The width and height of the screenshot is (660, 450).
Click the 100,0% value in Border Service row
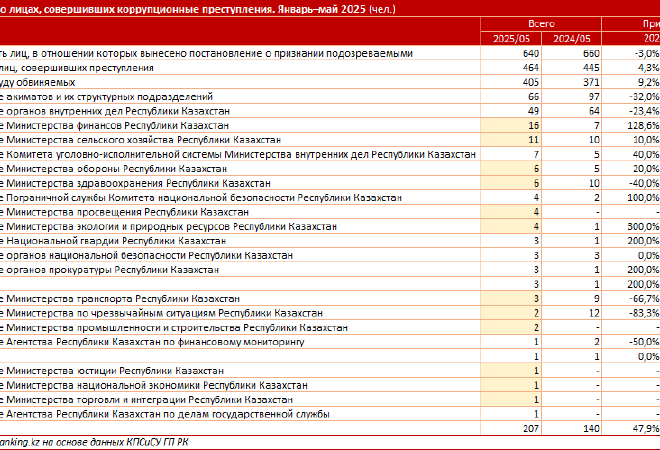pos(643,198)
